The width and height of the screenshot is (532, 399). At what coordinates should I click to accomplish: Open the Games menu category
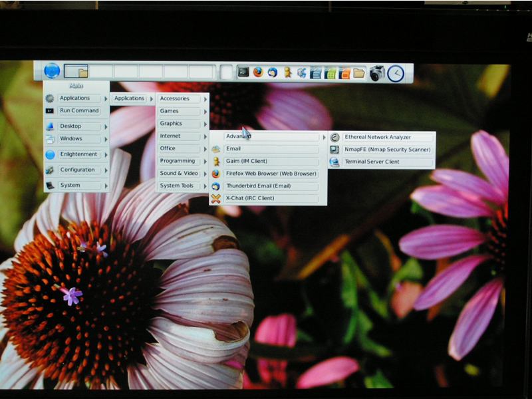pos(182,111)
